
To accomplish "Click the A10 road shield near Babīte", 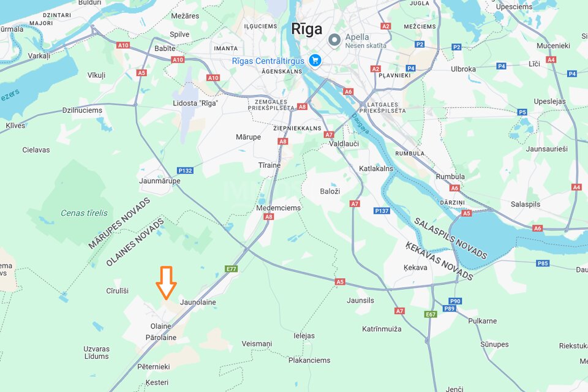I will click(178, 59).
